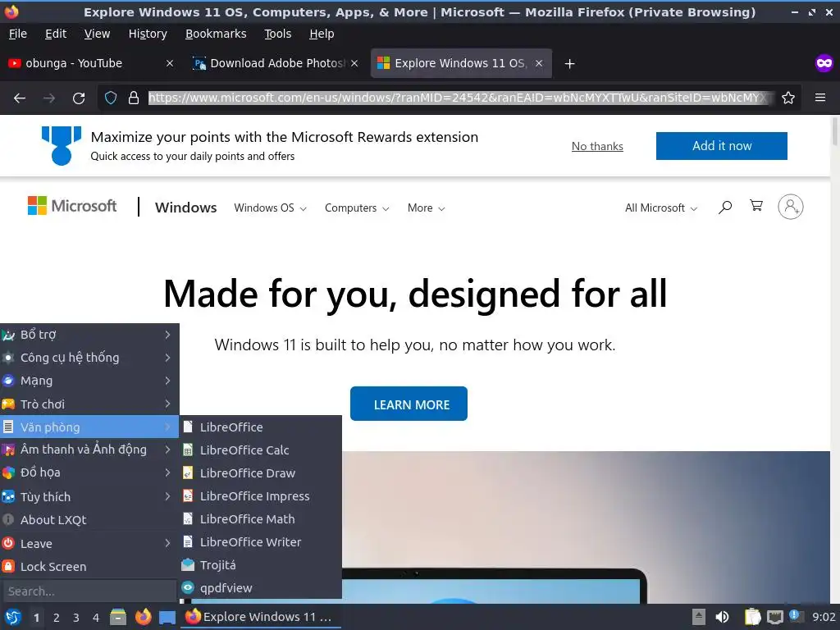Click the Explore Windows 11 taskbar window button
The height and width of the screenshot is (630, 840).
(x=261, y=617)
